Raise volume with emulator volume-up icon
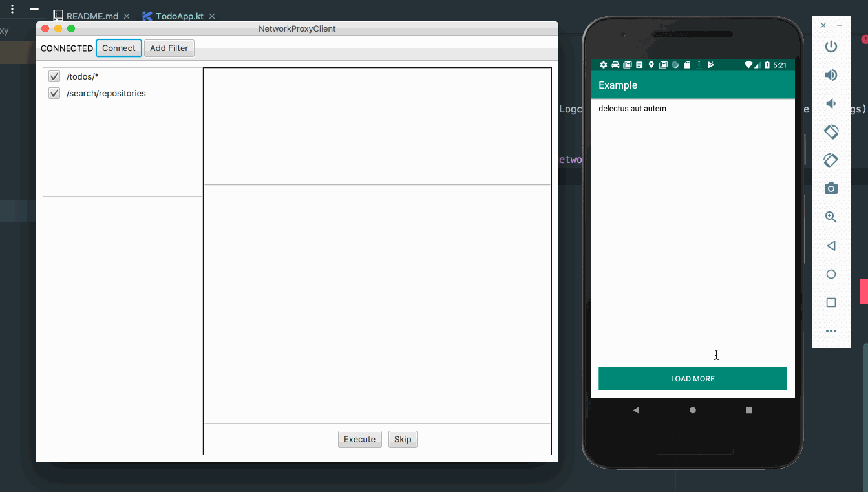Screen dimensions: 868x492 (x=831, y=75)
